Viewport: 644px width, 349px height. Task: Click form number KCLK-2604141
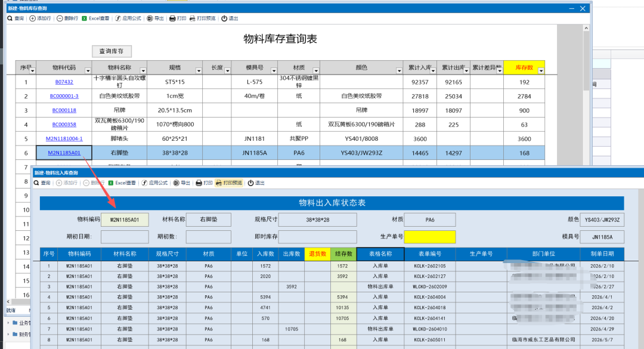click(x=429, y=318)
